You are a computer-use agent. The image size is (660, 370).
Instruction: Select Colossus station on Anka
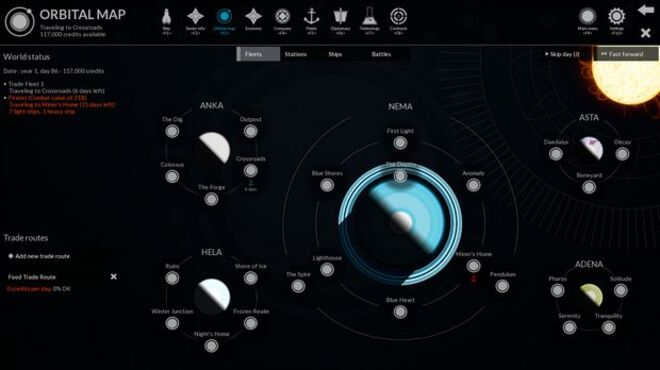[172, 176]
